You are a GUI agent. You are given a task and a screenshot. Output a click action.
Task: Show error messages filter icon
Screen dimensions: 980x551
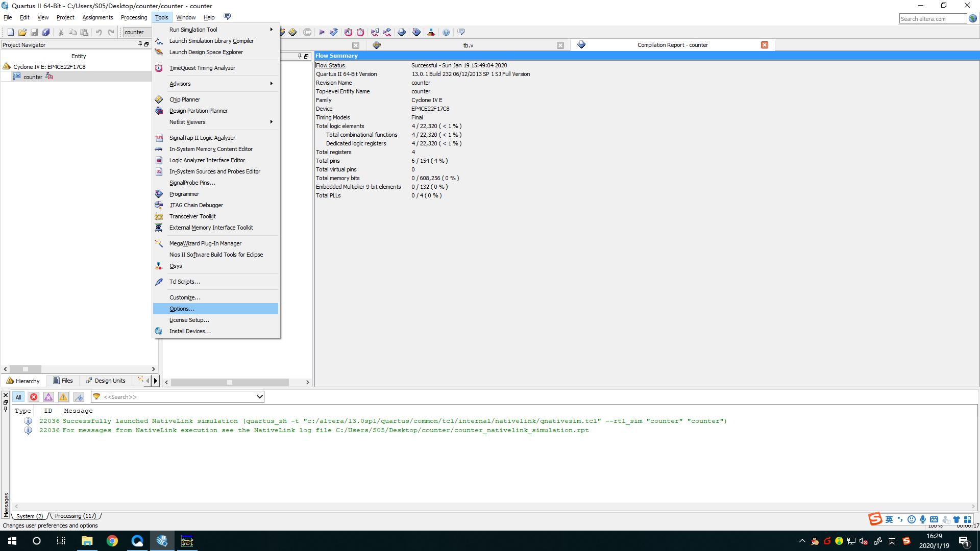[x=34, y=397]
